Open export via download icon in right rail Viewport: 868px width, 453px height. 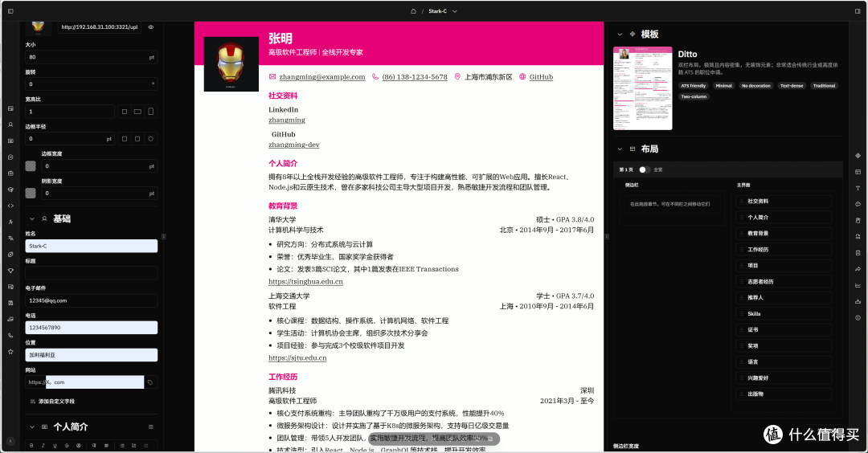[858, 301]
